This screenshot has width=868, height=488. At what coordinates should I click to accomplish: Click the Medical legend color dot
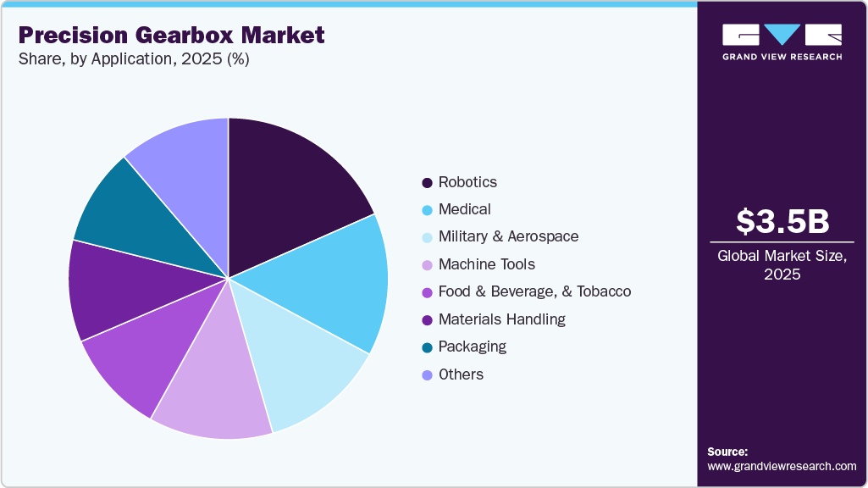(427, 210)
